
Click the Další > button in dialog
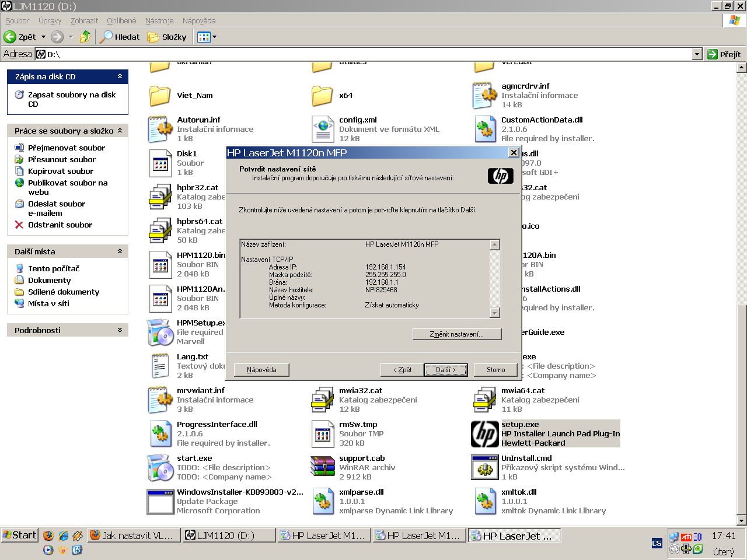coord(445,370)
